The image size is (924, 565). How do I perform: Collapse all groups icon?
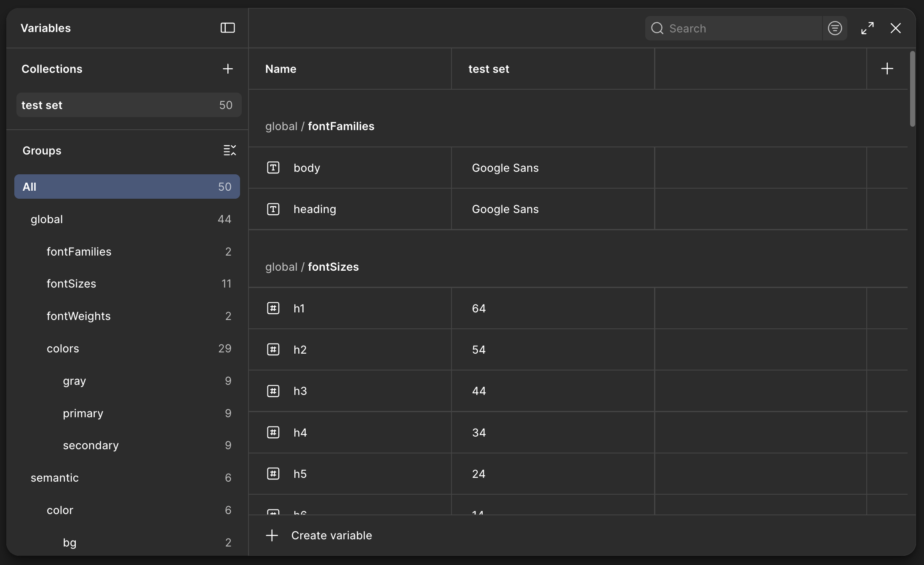[x=230, y=150]
